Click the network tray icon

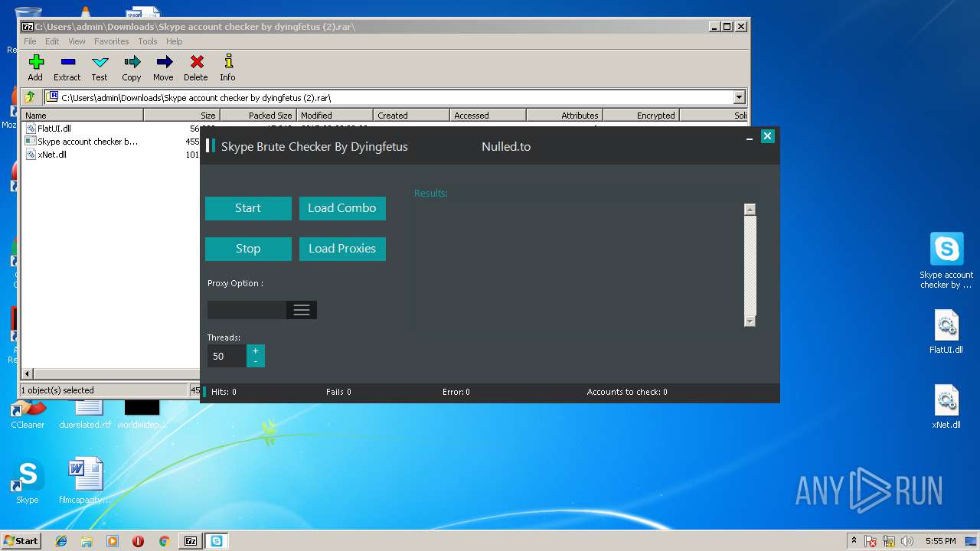pyautogui.click(x=890, y=541)
